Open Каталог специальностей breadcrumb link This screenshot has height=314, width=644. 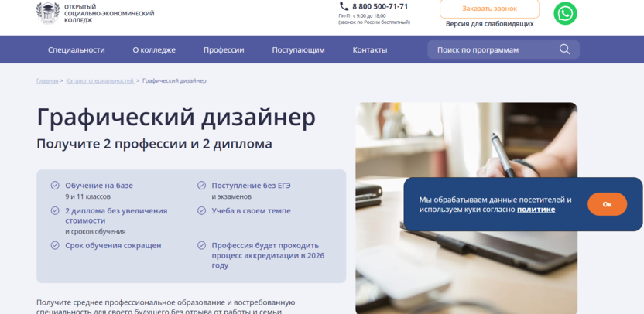[100, 81]
